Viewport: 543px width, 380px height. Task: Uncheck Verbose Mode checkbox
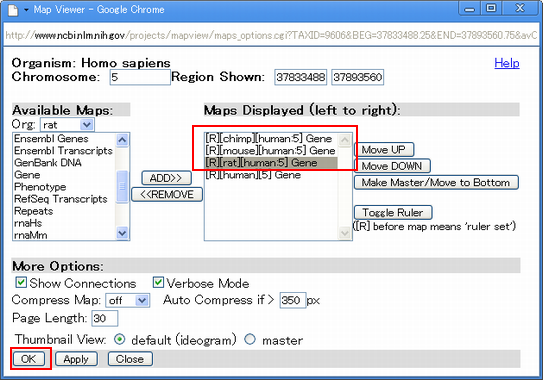tap(158, 282)
